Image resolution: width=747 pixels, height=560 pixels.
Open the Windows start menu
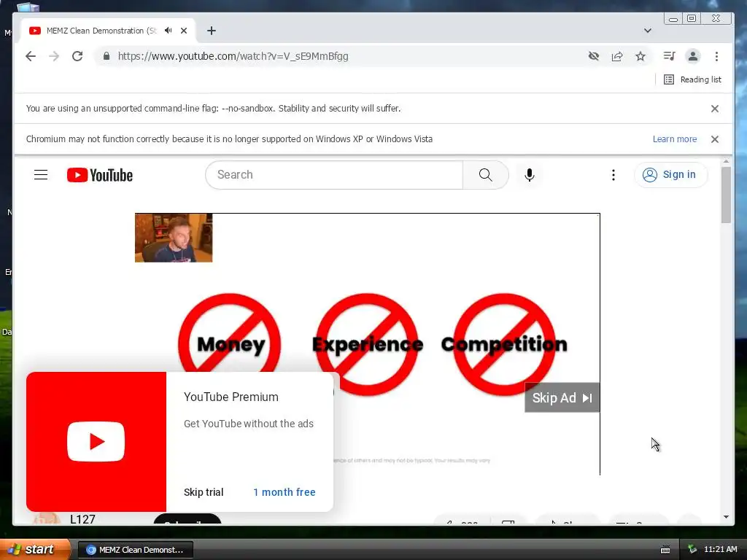point(35,549)
